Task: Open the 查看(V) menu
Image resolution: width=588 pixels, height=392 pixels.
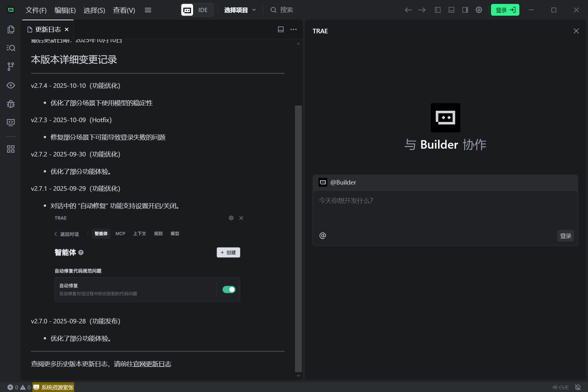Action: click(x=124, y=10)
